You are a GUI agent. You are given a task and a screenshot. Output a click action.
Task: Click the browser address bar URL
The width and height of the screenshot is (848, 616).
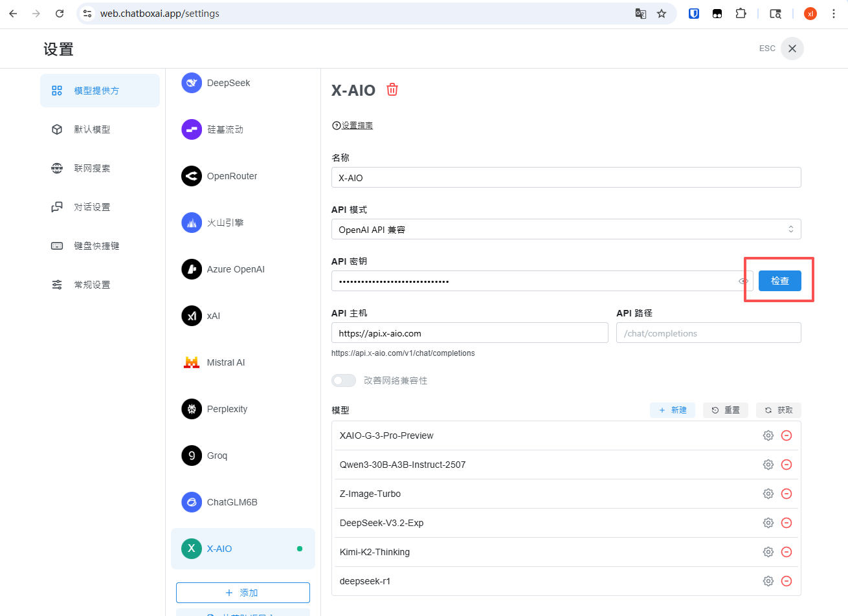point(159,14)
